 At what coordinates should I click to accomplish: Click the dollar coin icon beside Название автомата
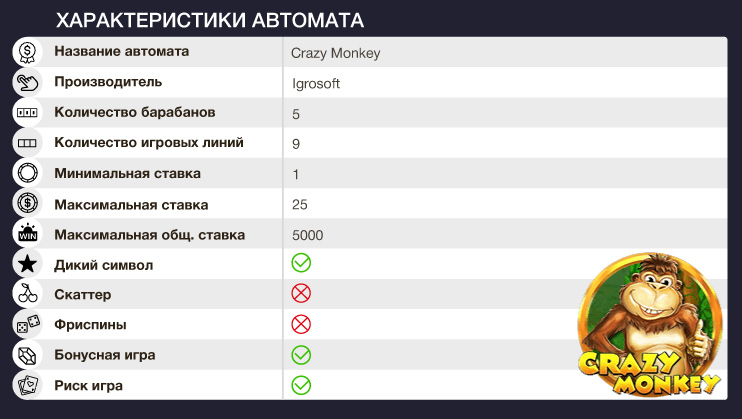coord(27,52)
